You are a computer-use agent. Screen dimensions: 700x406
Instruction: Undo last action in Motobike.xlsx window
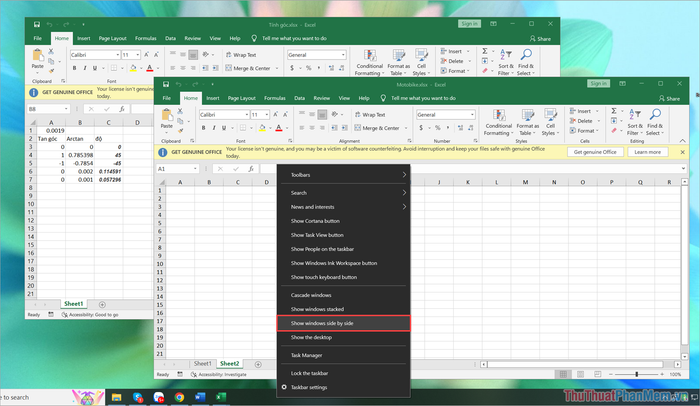pyautogui.click(x=178, y=84)
